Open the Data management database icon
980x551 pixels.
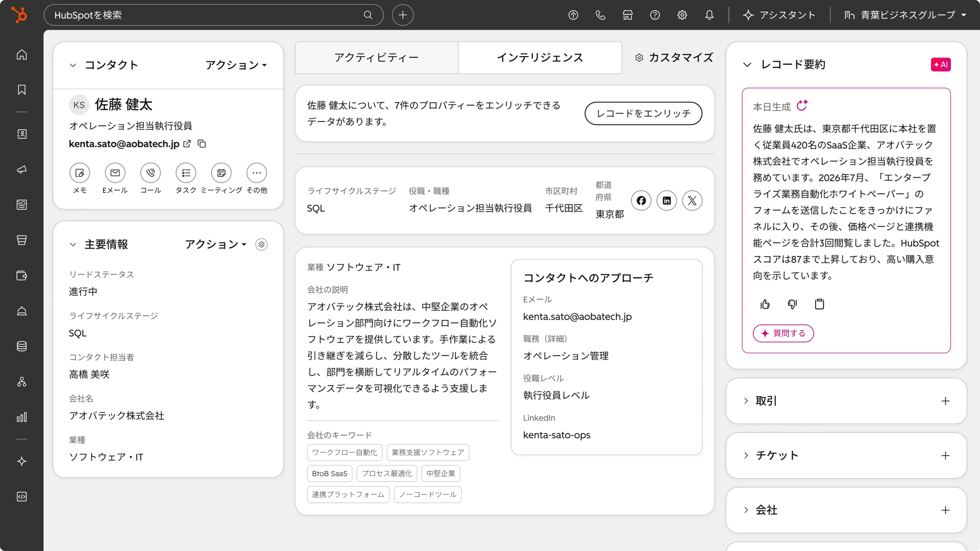pyautogui.click(x=21, y=346)
